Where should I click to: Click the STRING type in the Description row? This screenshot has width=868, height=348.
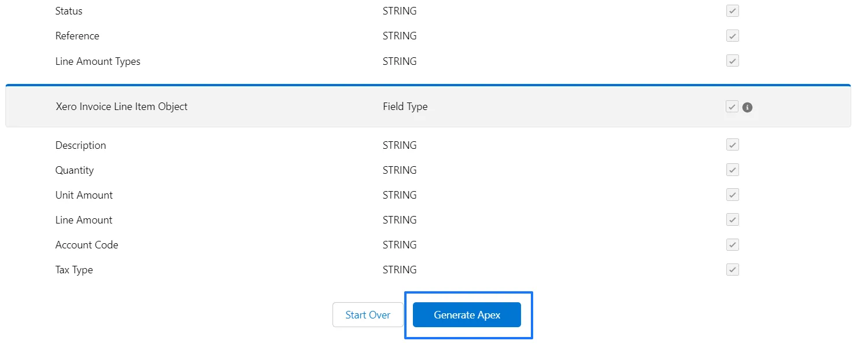[400, 145]
